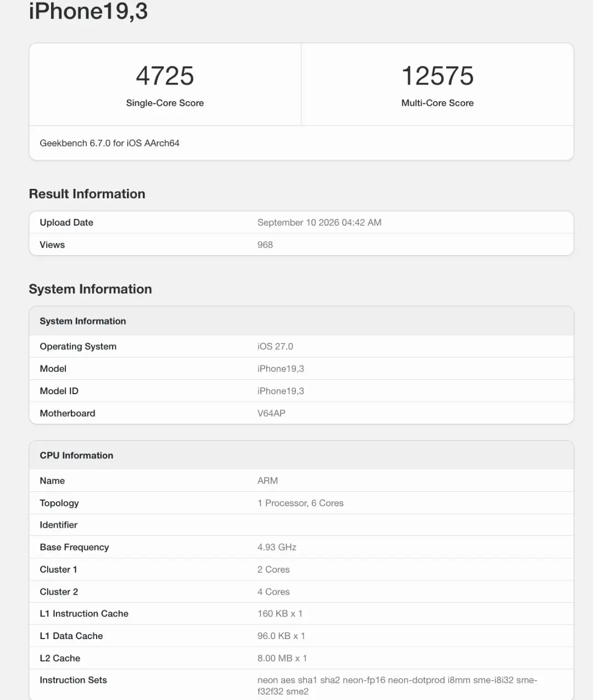Viewport: 593px width, 700px height.
Task: Click the Cluster 2 label
Action: click(x=59, y=592)
